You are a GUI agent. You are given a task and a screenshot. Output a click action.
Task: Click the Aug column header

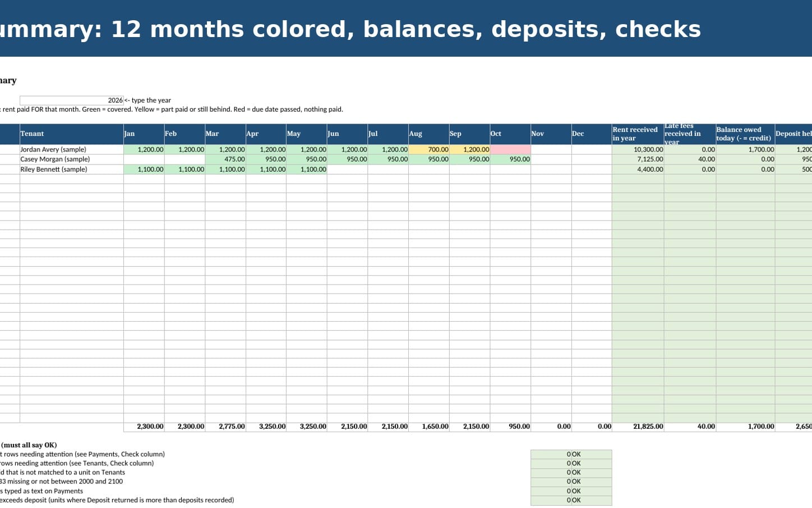click(x=429, y=134)
